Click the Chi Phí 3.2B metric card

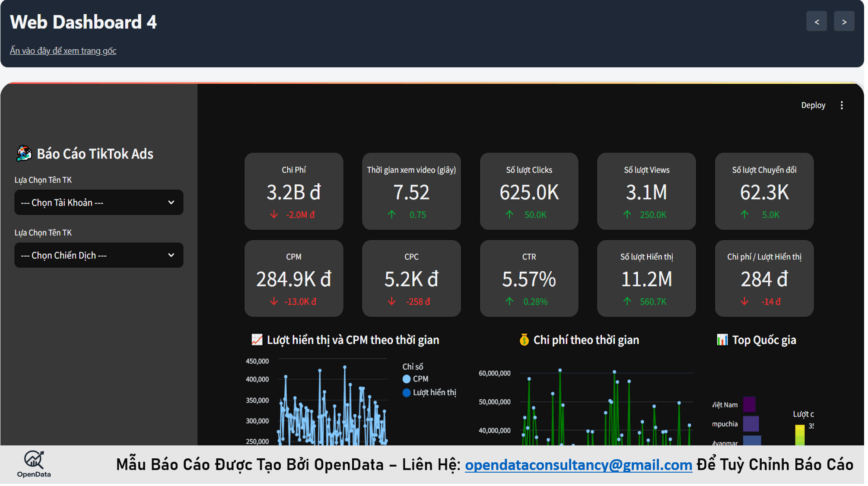294,191
